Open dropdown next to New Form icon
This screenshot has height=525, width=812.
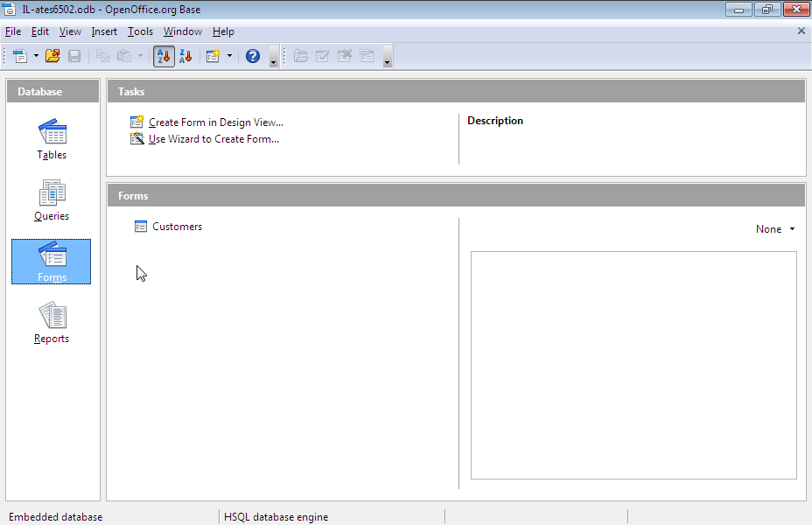pos(229,56)
